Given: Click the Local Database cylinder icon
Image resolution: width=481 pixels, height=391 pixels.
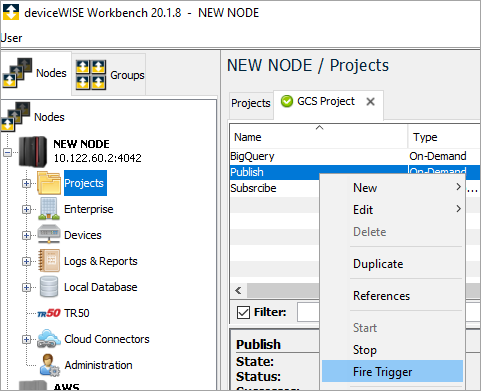Looking at the screenshot, I should click(49, 287).
